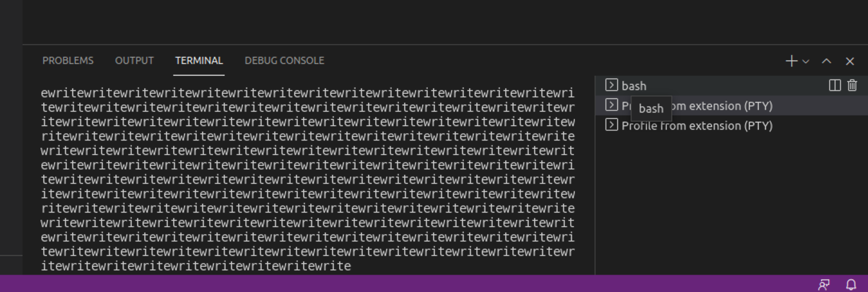This screenshot has width=868, height=292.
Task: Select the TERMINAL tab
Action: tap(199, 60)
